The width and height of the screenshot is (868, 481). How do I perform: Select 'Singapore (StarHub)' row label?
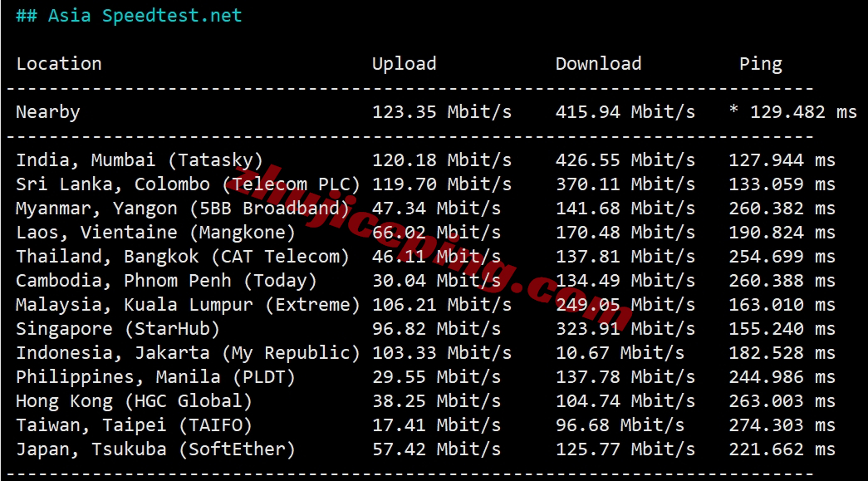pos(118,329)
